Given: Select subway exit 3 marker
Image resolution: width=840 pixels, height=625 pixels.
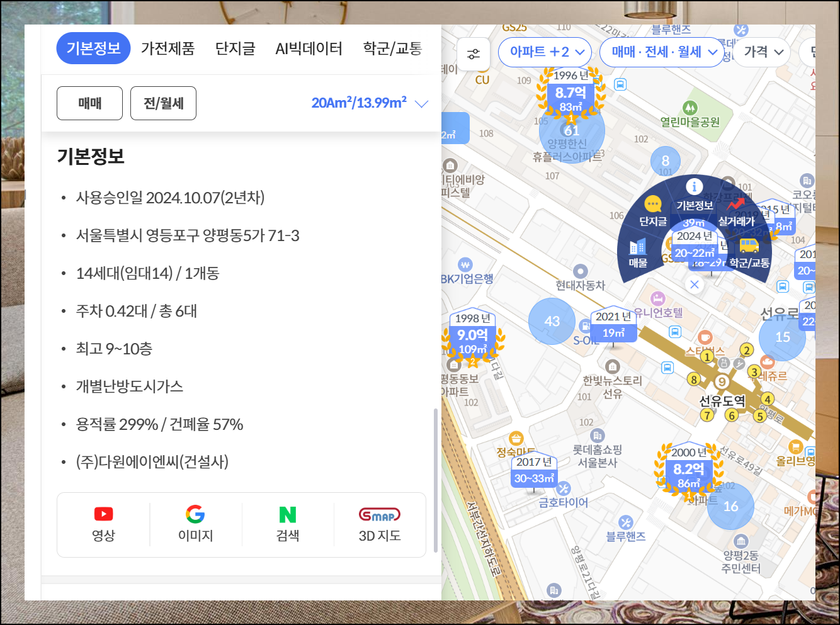Looking at the screenshot, I should pos(754,372).
